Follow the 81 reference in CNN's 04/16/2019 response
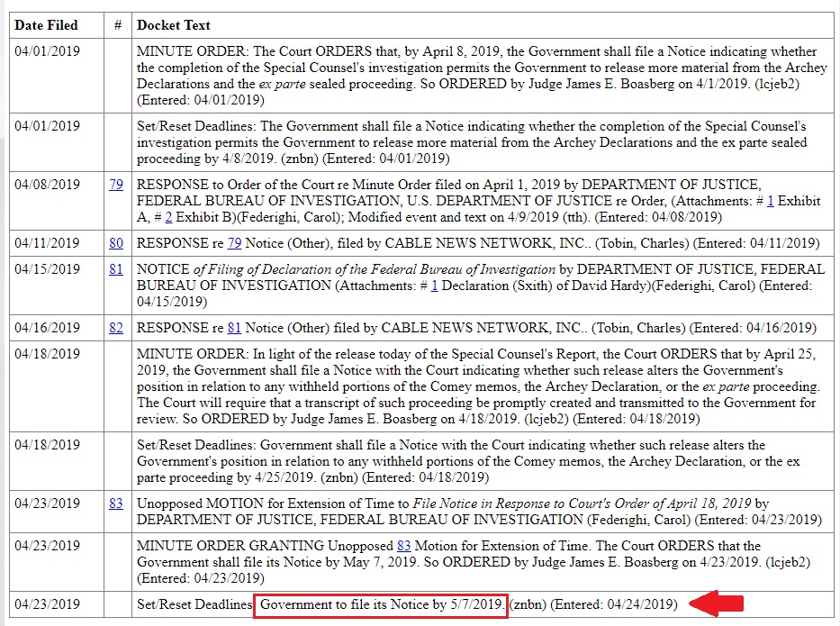Image resolution: width=840 pixels, height=626 pixels. point(235,328)
